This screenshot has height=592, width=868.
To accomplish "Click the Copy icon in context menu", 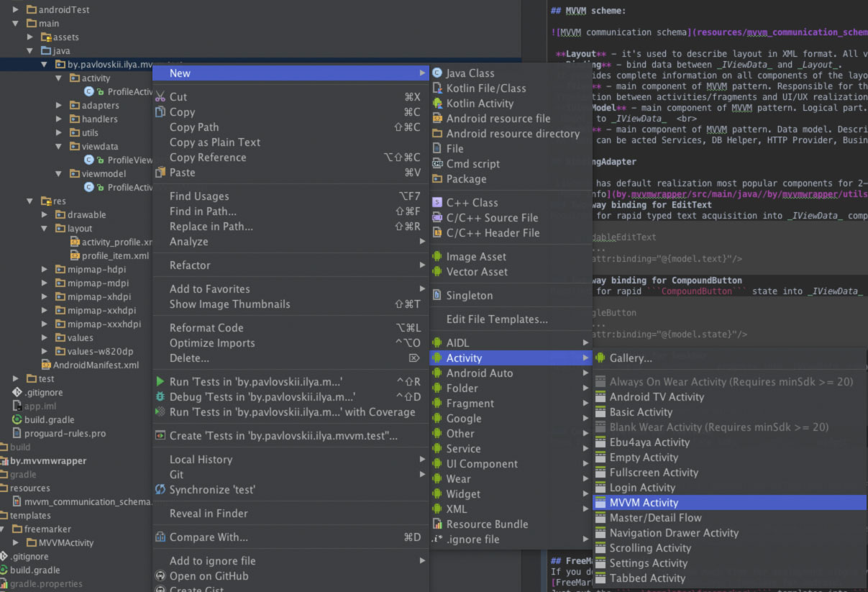I will (160, 111).
